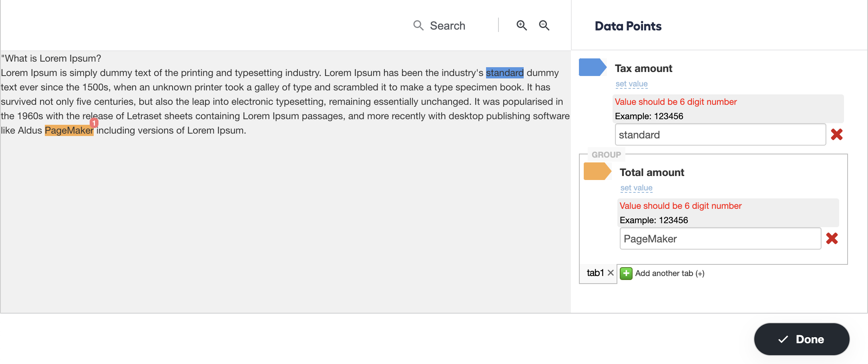Image resolution: width=868 pixels, height=364 pixels.
Task: Click the Done button
Action: tap(802, 339)
